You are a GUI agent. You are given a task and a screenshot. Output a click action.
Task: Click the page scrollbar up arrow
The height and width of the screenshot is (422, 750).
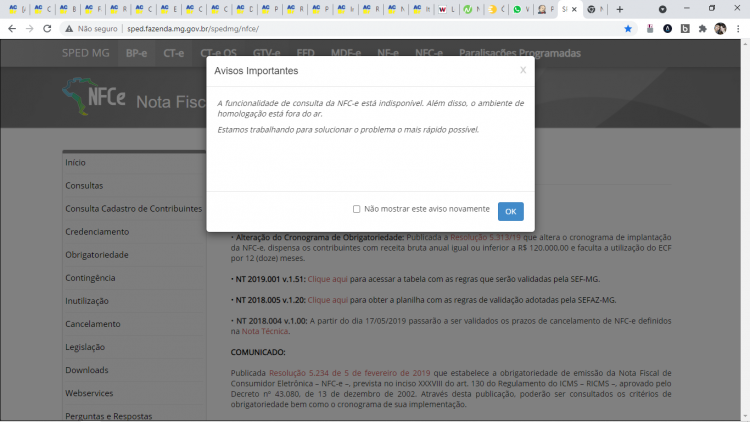click(745, 44)
